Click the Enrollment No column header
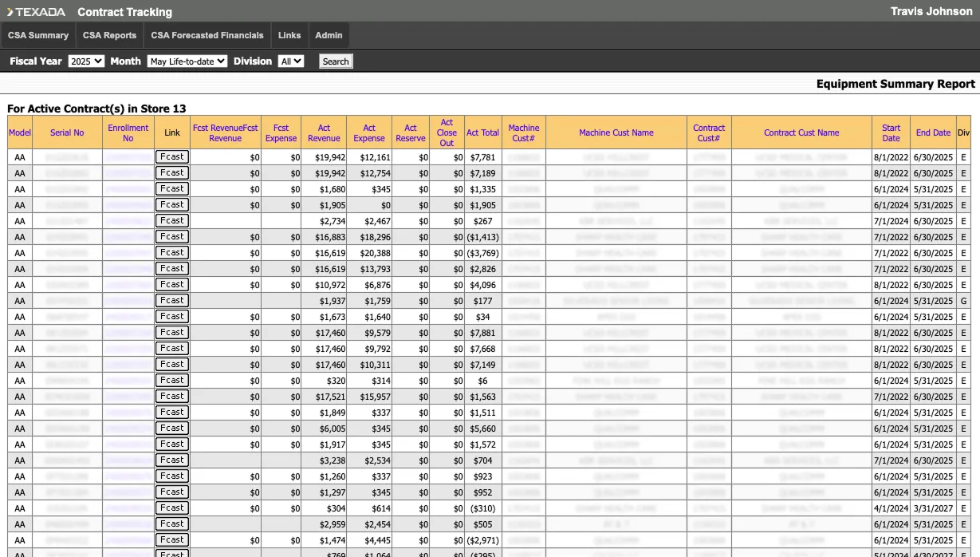The width and height of the screenshot is (980, 557). tap(128, 133)
